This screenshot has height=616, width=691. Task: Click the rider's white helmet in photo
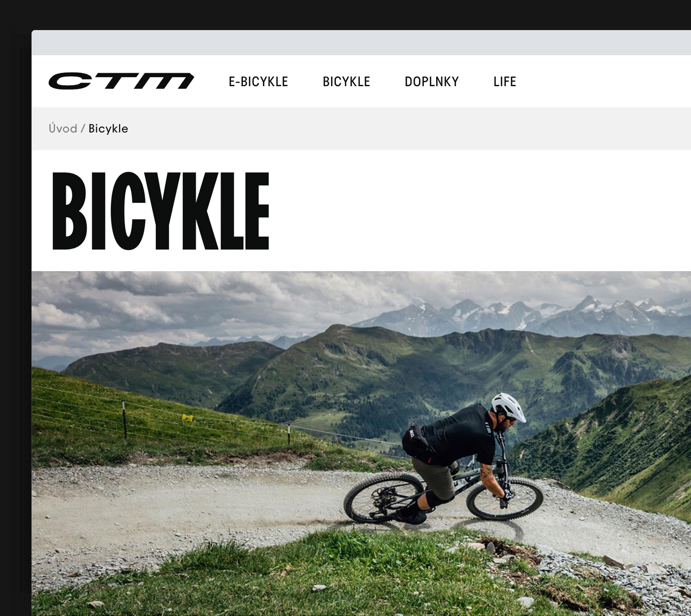coord(508,407)
